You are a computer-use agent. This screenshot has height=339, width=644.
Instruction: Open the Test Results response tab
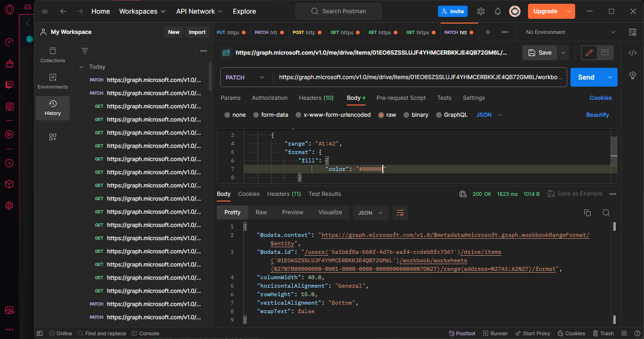(325, 194)
